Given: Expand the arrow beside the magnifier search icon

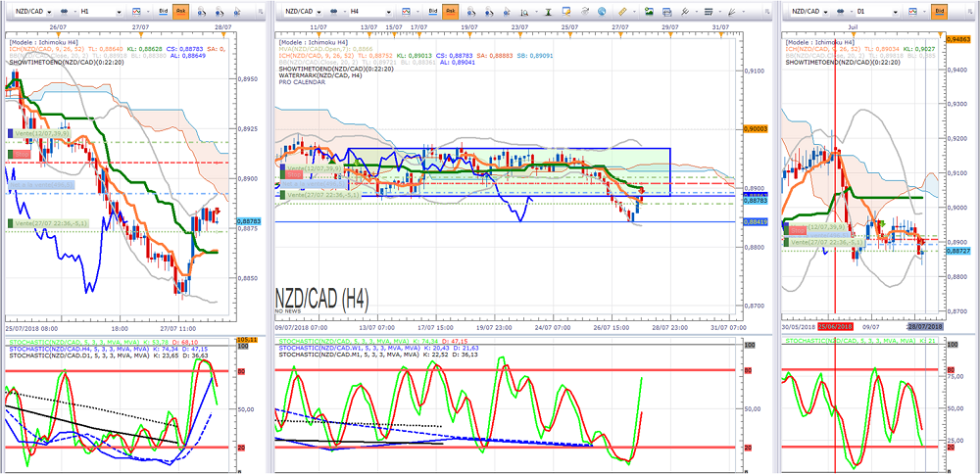Looking at the screenshot, I should [536, 12].
